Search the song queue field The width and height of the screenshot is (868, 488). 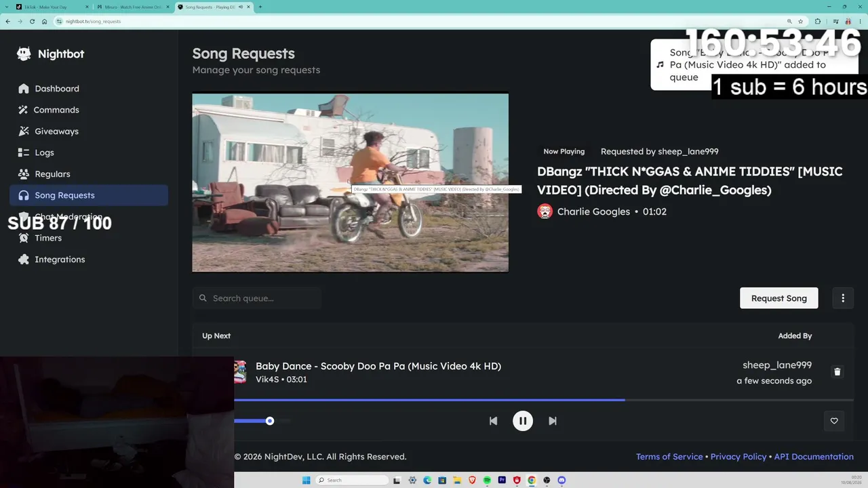coord(257,298)
